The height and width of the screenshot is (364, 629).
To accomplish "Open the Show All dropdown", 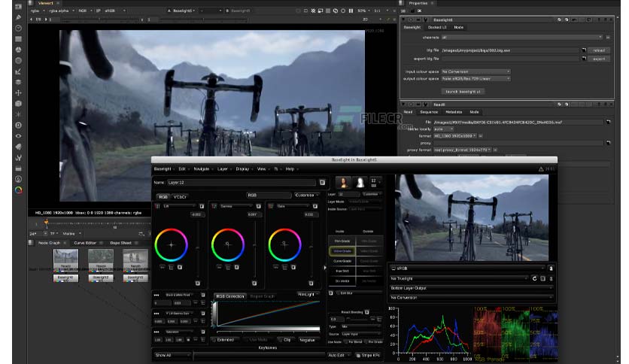I will (172, 355).
